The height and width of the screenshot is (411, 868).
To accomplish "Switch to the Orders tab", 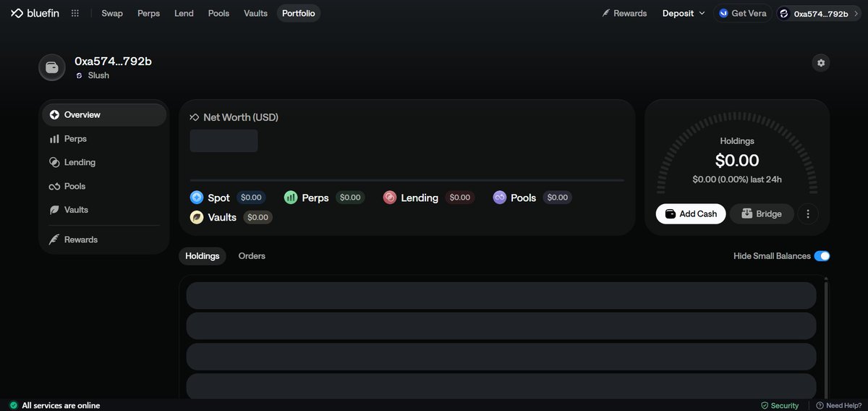I will point(252,256).
